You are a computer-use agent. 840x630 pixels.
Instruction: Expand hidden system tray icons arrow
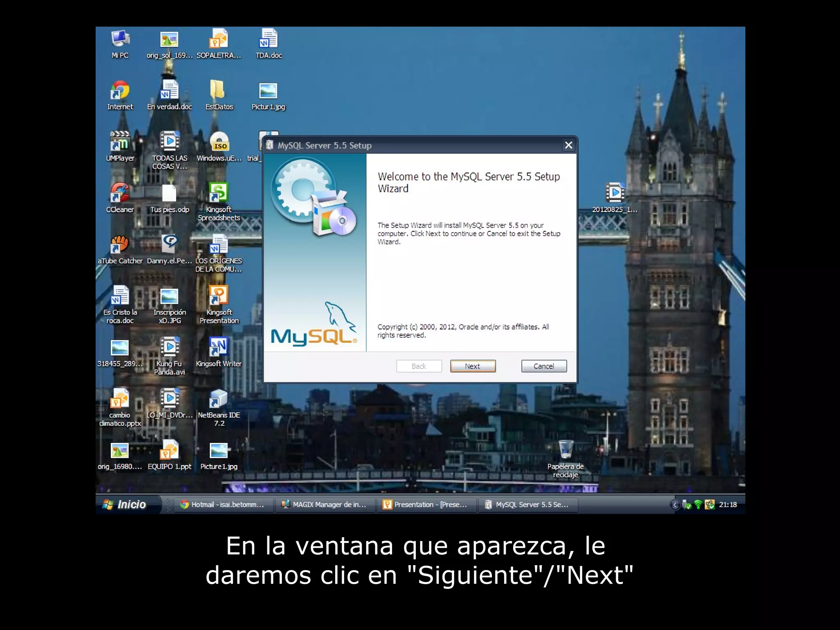click(674, 505)
